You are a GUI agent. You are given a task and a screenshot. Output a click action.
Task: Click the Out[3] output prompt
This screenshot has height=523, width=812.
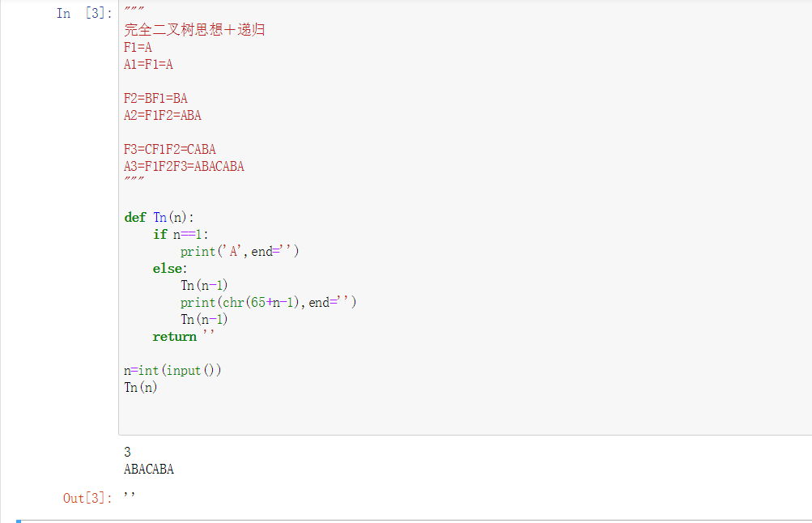[87, 498]
